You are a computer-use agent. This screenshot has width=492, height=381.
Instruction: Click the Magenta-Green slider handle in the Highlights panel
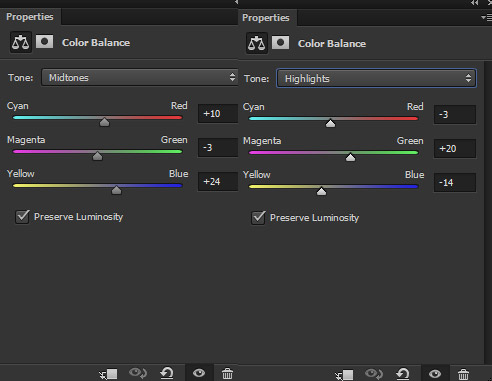tap(350, 157)
